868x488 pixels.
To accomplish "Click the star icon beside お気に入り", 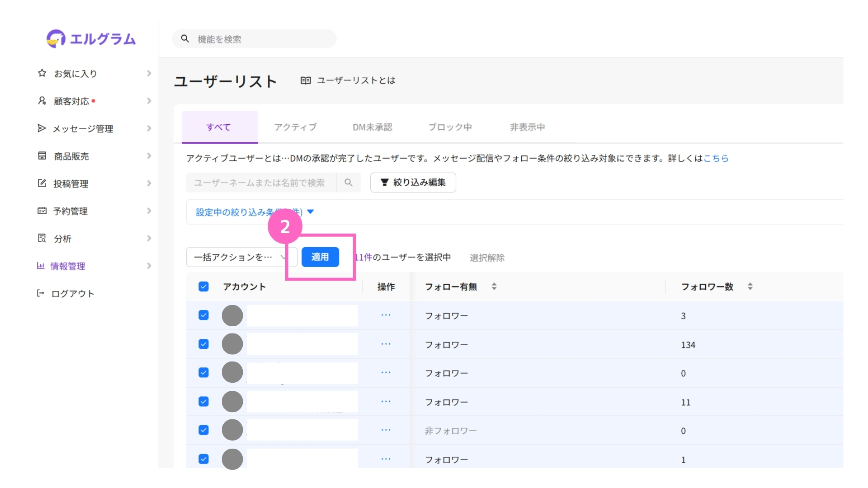I will pyautogui.click(x=42, y=73).
